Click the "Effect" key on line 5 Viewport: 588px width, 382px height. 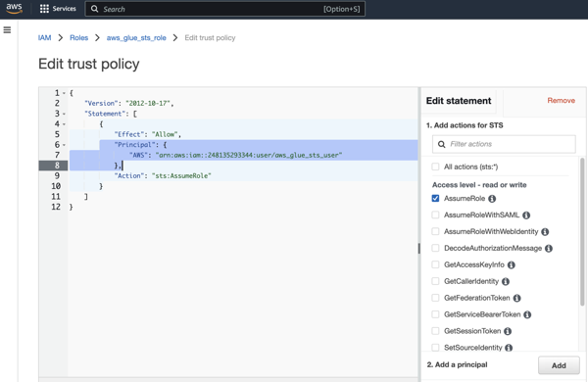(x=128, y=134)
